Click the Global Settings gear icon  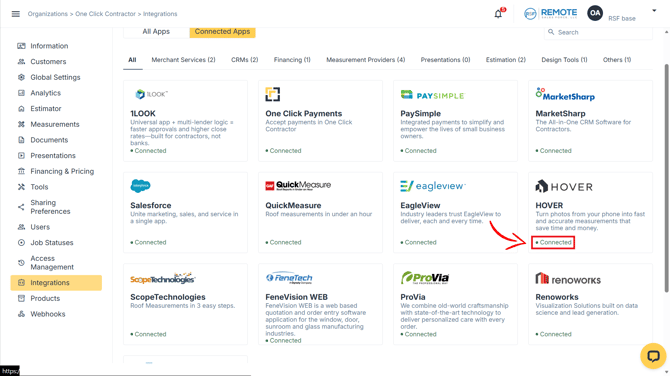[x=21, y=77]
